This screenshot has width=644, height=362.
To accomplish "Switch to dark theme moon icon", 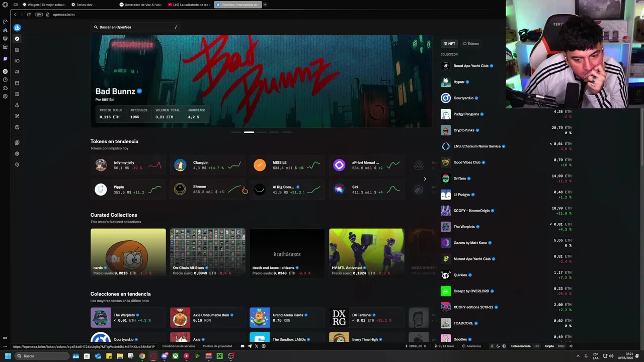I will click(498, 346).
